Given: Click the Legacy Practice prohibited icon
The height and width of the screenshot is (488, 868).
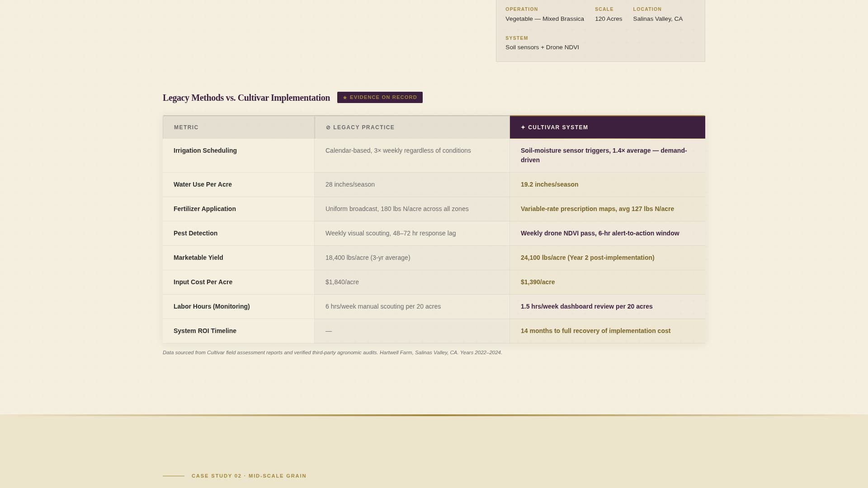Looking at the screenshot, I should pos(328,128).
